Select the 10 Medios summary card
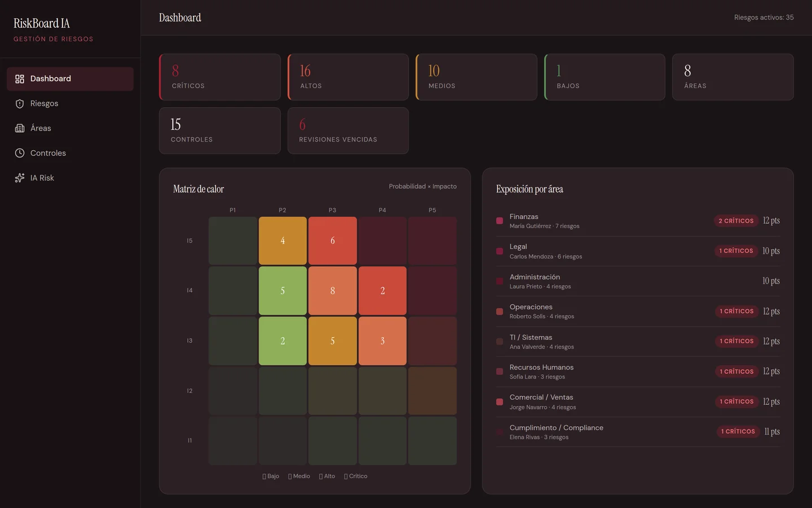Image resolution: width=812 pixels, height=508 pixels. [x=476, y=77]
